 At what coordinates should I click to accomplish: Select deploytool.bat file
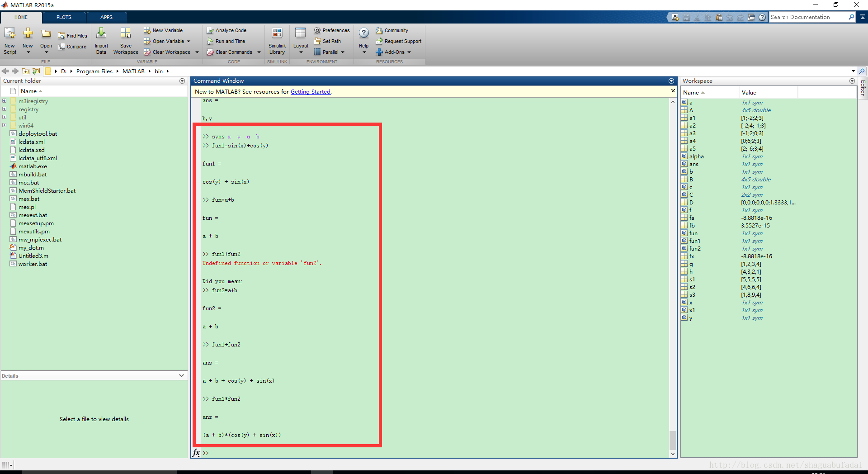(x=38, y=133)
